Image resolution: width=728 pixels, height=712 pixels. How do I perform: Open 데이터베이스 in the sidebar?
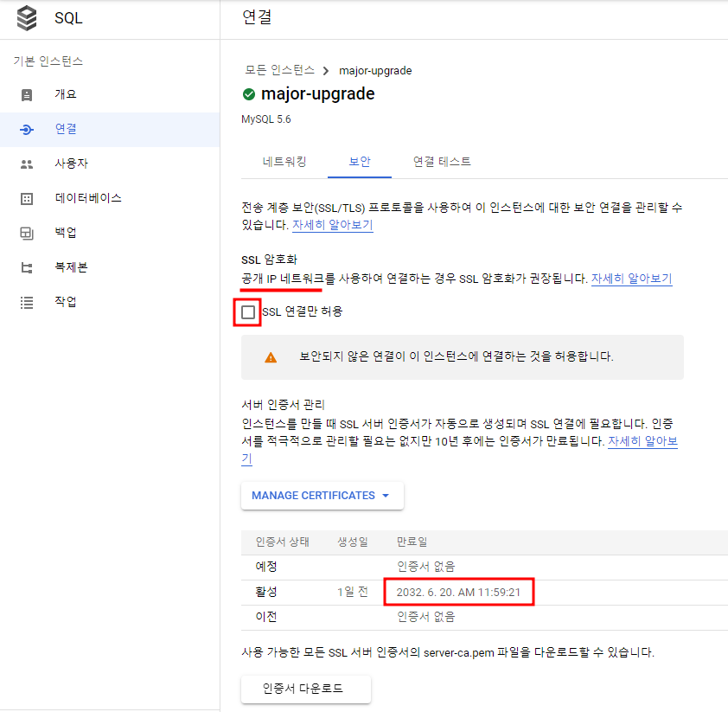(110, 198)
